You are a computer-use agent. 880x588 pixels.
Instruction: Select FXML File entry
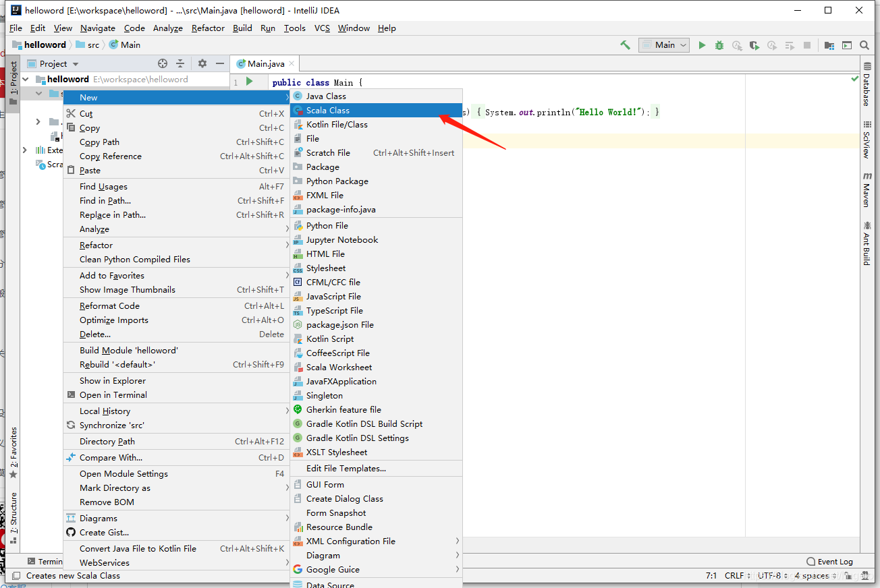point(376,196)
